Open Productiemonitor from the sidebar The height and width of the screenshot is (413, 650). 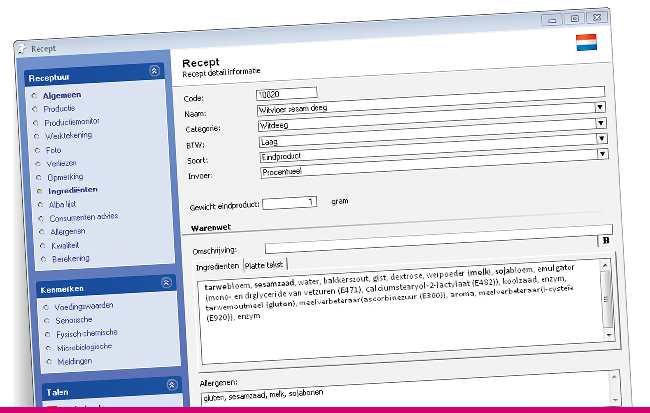[x=72, y=122]
